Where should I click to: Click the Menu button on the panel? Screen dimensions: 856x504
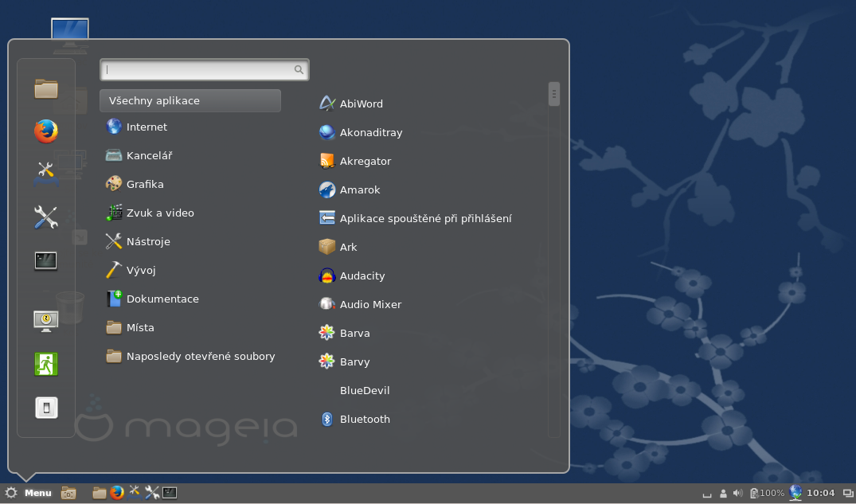pos(29,493)
